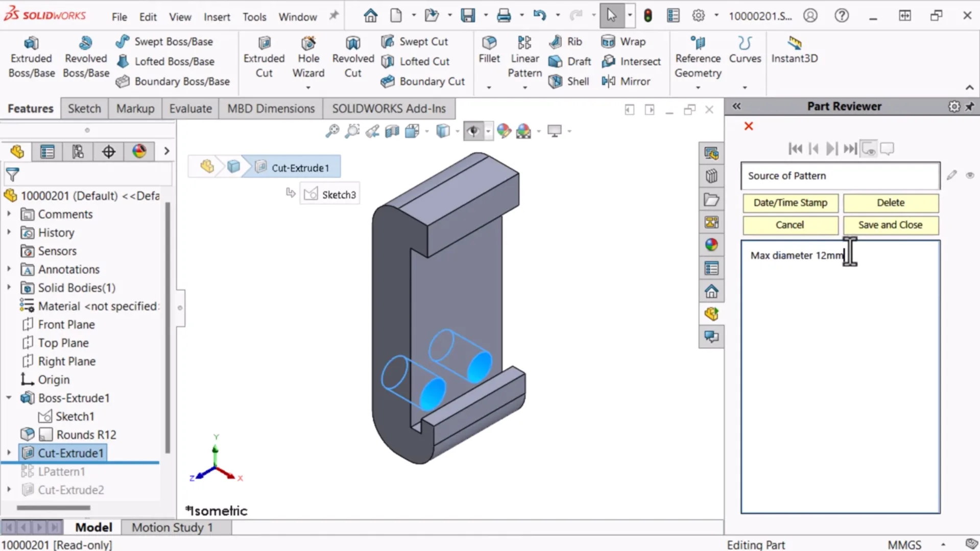Open the Linear Pattern dropdown arrow
This screenshot has height=551, width=980.
524,88
